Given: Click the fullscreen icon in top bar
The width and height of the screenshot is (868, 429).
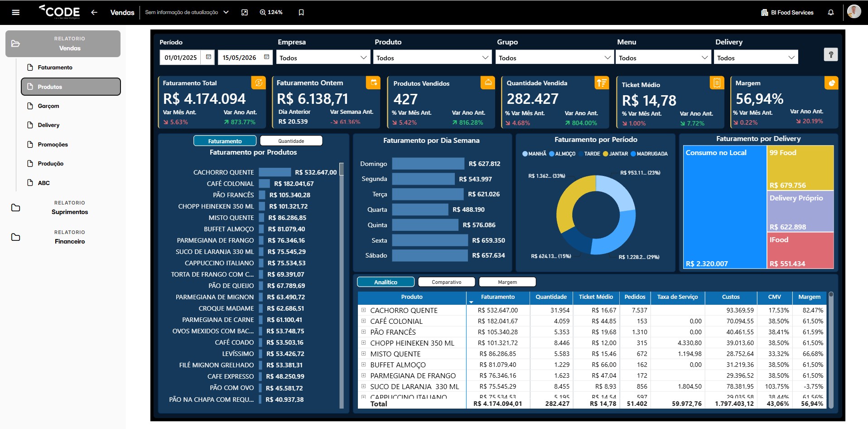Looking at the screenshot, I should click(x=245, y=12).
